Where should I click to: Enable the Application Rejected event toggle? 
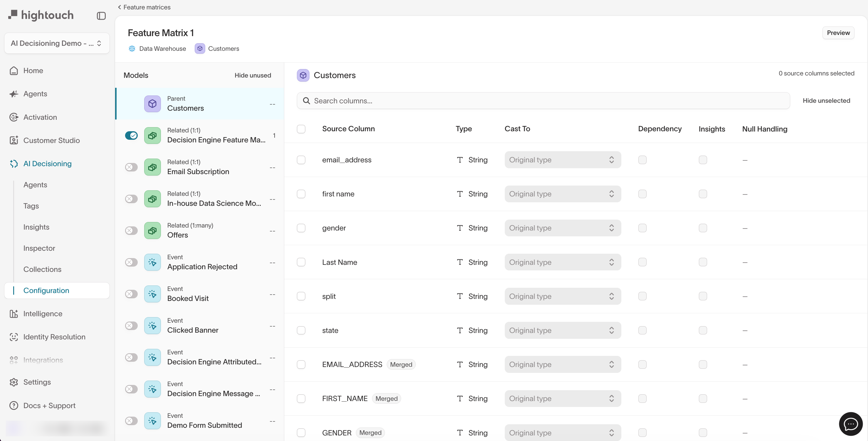coord(131,262)
